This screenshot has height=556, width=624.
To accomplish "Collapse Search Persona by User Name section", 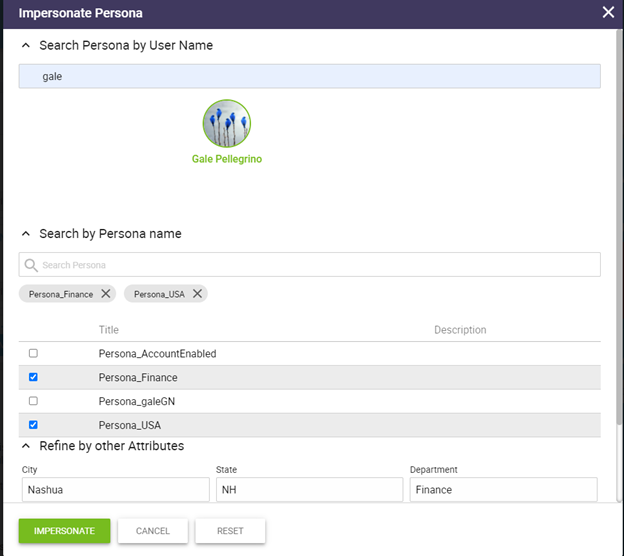I will (26, 46).
